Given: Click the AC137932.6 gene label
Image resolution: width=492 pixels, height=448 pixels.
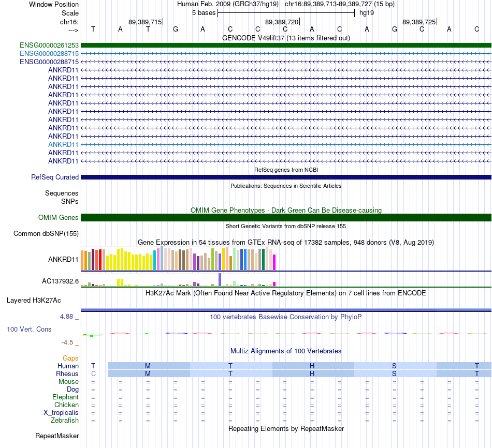Looking at the screenshot, I should pos(60,281).
